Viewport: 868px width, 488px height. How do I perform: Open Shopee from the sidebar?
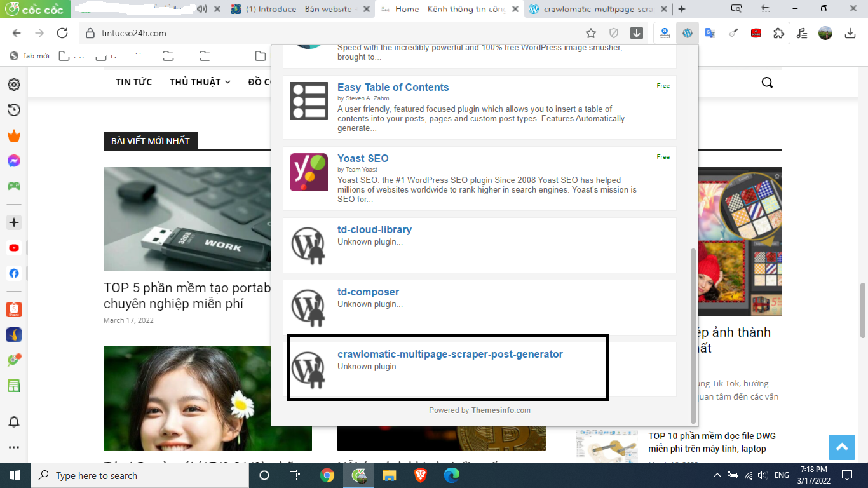click(14, 309)
